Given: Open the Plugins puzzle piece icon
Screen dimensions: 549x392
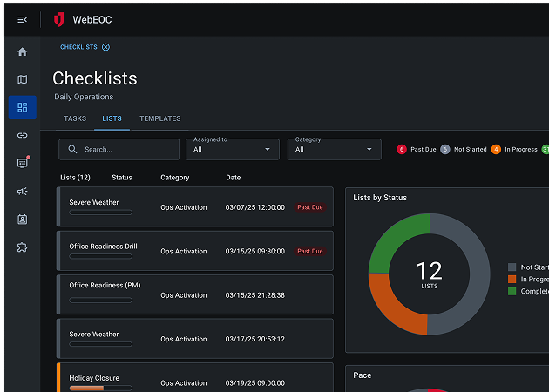Looking at the screenshot, I should [22, 247].
